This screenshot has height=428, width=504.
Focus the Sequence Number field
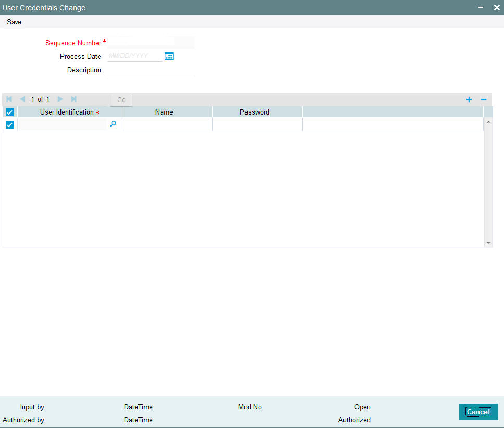tap(151, 42)
